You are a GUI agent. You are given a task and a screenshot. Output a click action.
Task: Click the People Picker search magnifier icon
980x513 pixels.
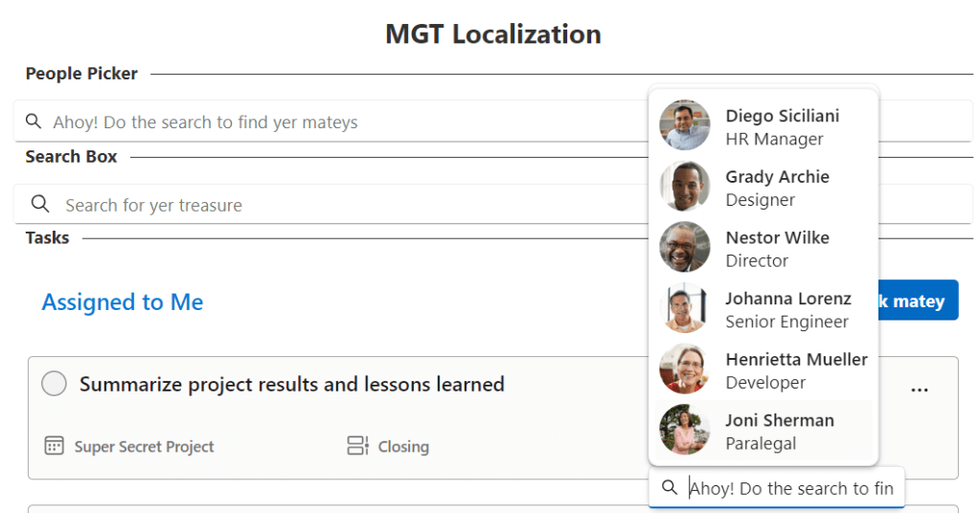pyautogui.click(x=34, y=122)
